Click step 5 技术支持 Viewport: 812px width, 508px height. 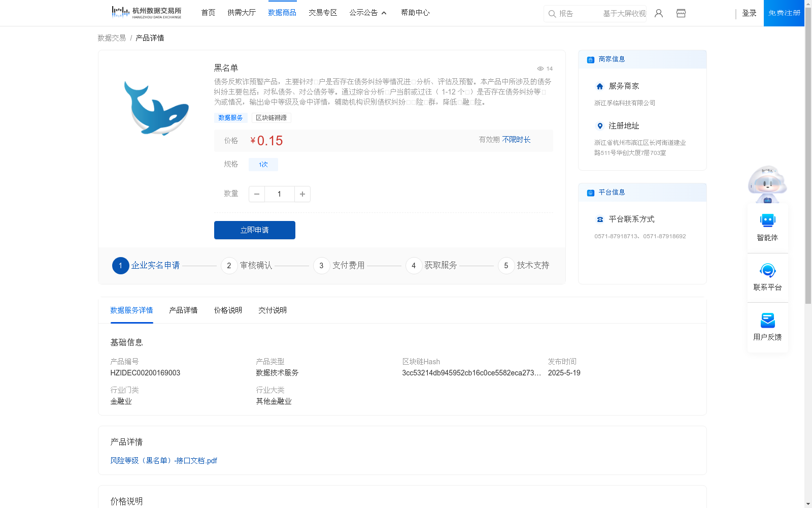[524, 266]
